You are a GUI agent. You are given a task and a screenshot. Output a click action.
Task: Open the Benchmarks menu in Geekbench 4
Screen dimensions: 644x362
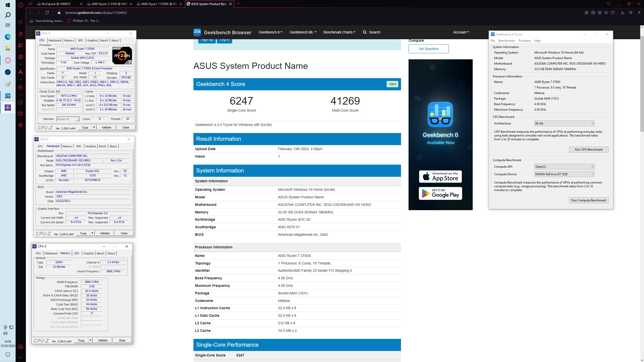coord(507,41)
